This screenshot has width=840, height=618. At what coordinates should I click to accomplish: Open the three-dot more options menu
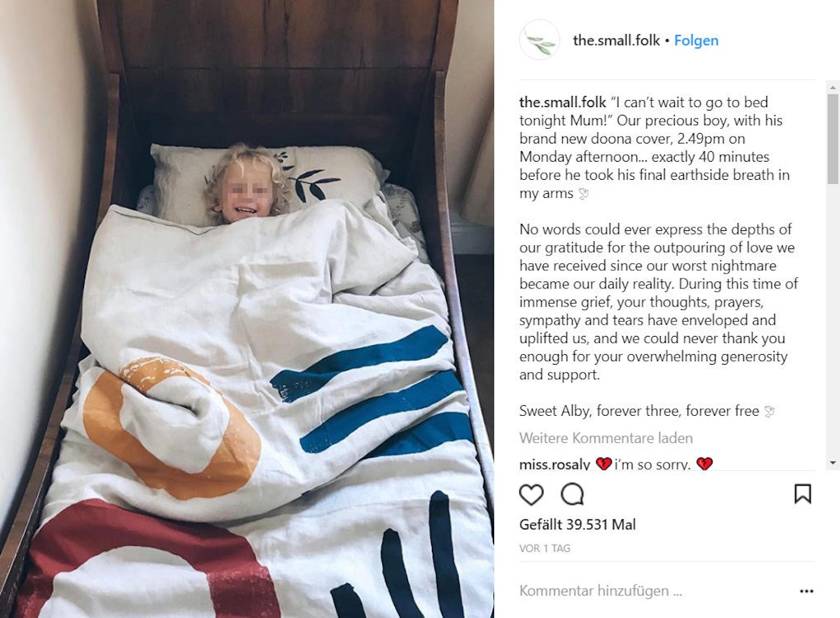(x=806, y=591)
